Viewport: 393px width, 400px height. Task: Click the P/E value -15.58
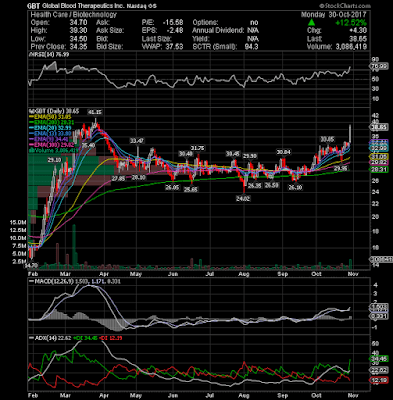(x=173, y=23)
